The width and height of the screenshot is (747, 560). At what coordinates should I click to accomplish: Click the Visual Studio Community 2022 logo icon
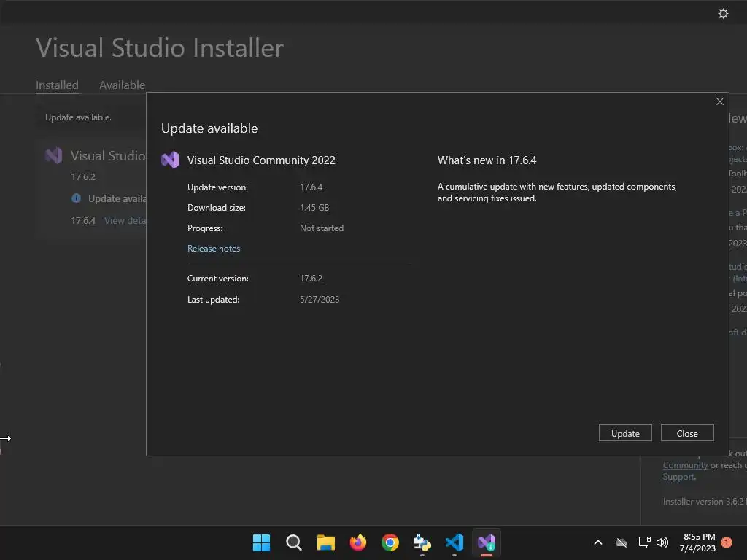pos(170,160)
